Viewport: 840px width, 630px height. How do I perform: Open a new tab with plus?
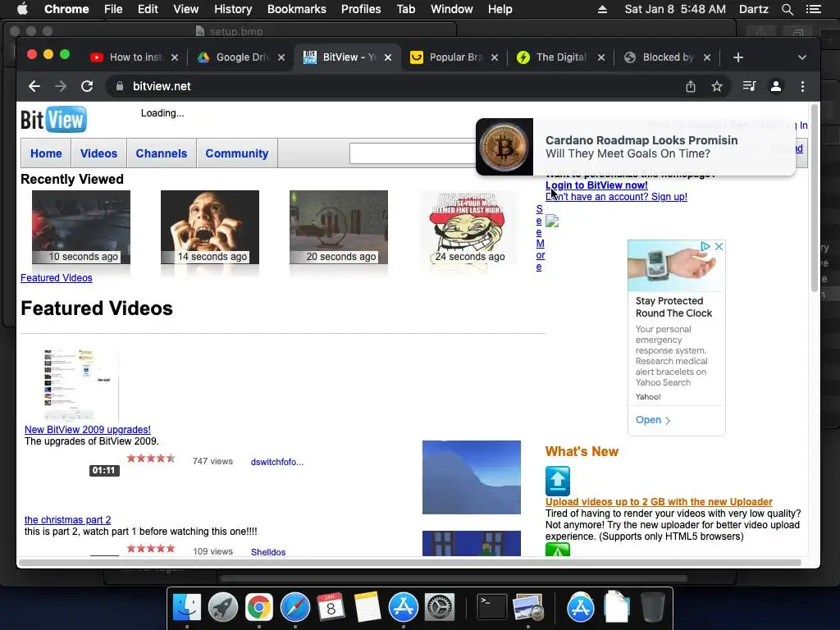(737, 57)
